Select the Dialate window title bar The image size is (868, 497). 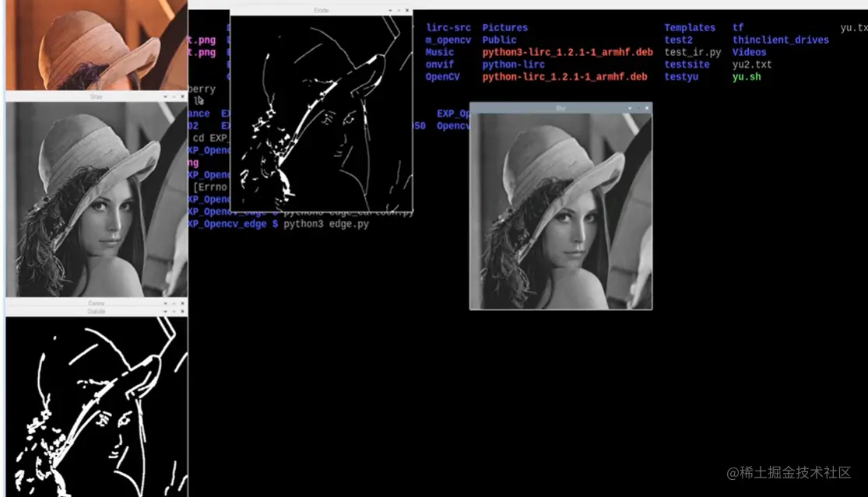[97, 312]
